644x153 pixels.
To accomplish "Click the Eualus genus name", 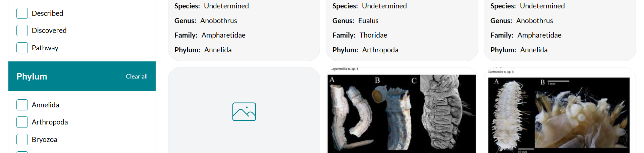I will click(368, 21).
